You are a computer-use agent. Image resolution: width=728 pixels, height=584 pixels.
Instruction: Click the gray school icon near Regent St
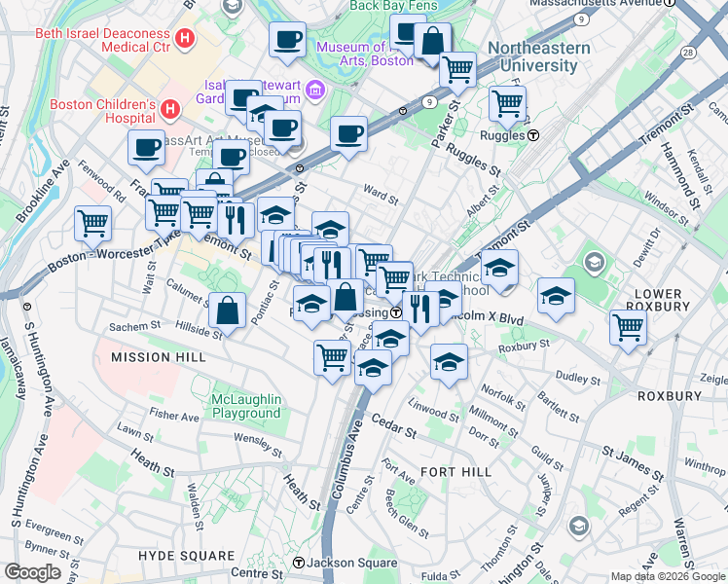click(x=579, y=527)
